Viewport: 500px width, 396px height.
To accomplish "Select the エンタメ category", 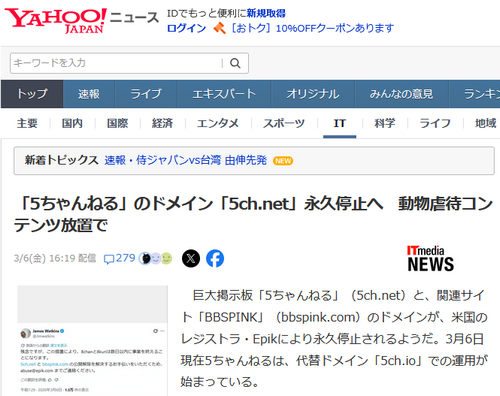I will coord(218,123).
